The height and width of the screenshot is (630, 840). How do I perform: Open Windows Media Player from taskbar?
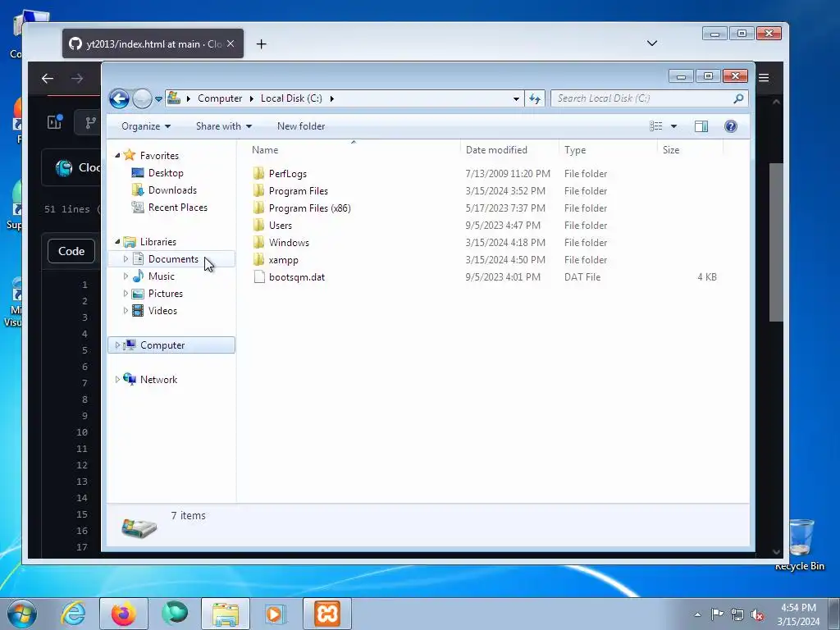point(276,614)
